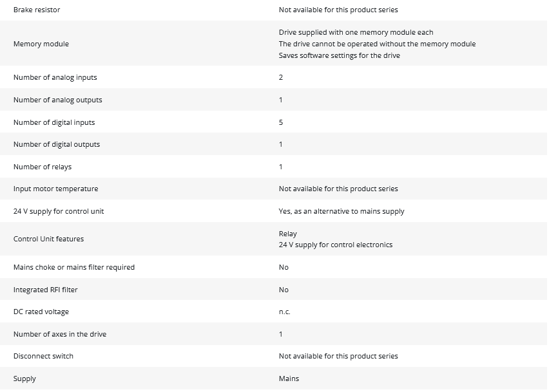Select the 'Memory module' label text

[41, 44]
